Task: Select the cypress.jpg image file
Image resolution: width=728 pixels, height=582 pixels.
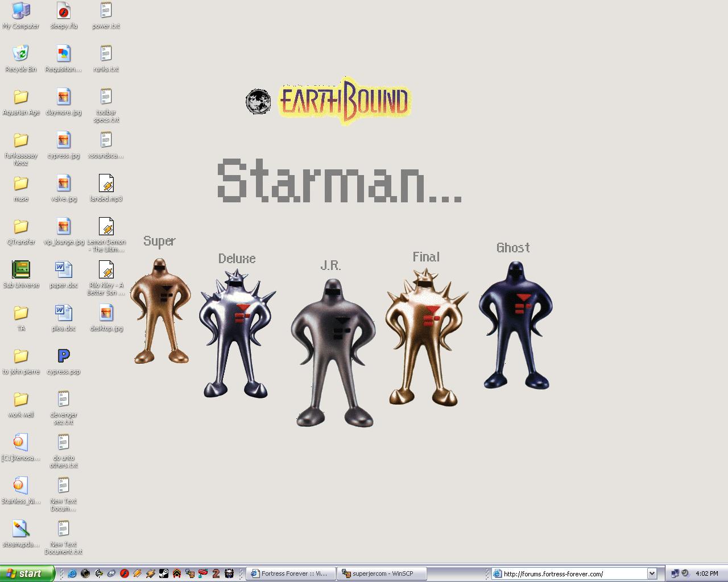Action: click(x=64, y=145)
